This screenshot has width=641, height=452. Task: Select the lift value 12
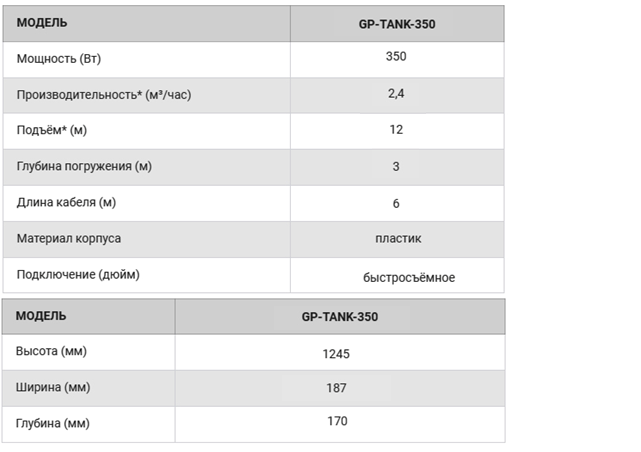click(396, 130)
